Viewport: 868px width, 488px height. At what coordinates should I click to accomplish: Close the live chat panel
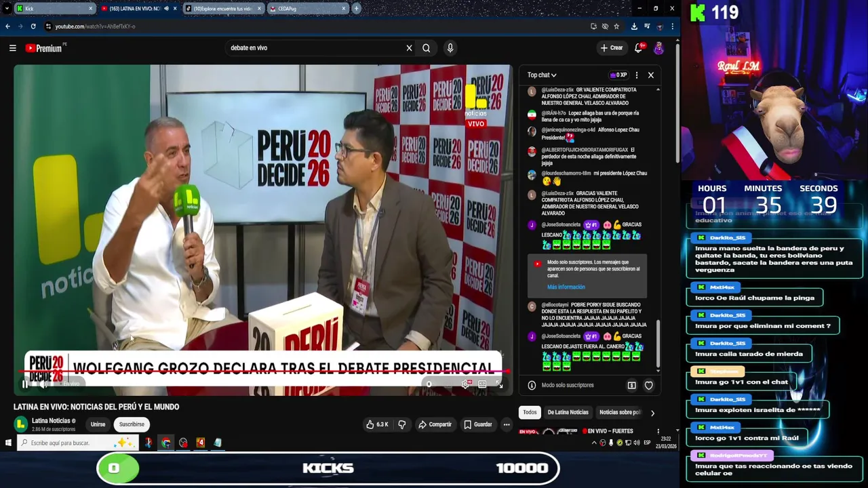[x=650, y=75]
